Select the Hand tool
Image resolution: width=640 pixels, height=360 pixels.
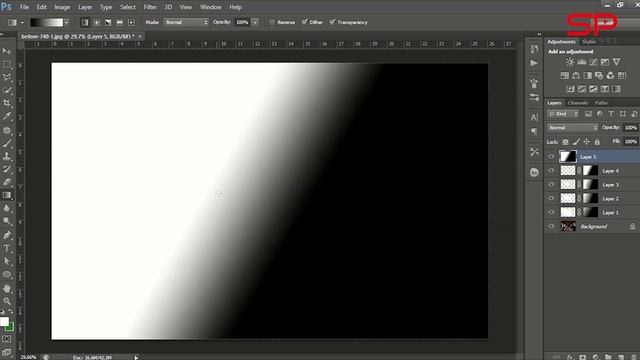tap(7, 288)
